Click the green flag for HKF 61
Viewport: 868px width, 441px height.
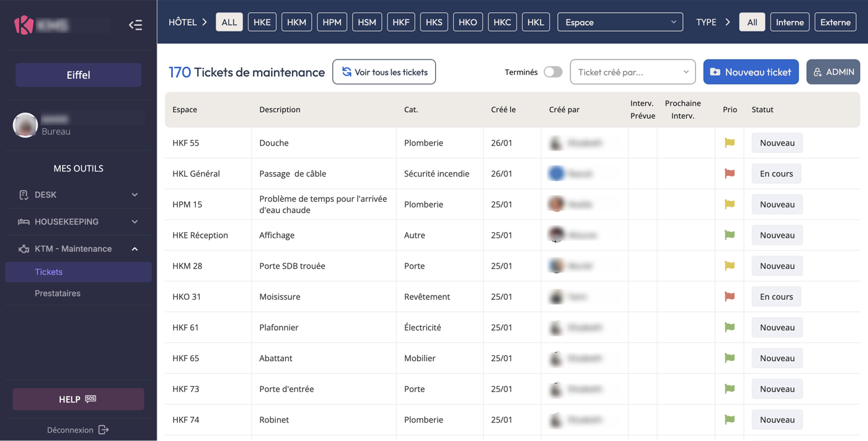pyautogui.click(x=730, y=328)
